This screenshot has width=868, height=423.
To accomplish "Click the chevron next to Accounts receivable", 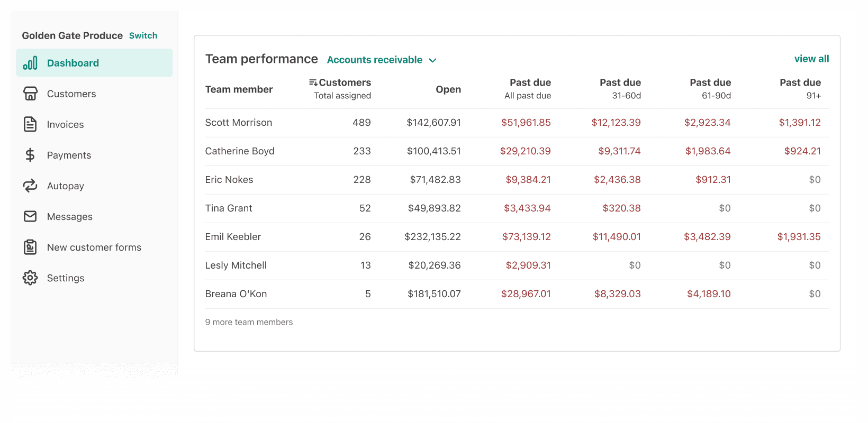I will pos(432,60).
